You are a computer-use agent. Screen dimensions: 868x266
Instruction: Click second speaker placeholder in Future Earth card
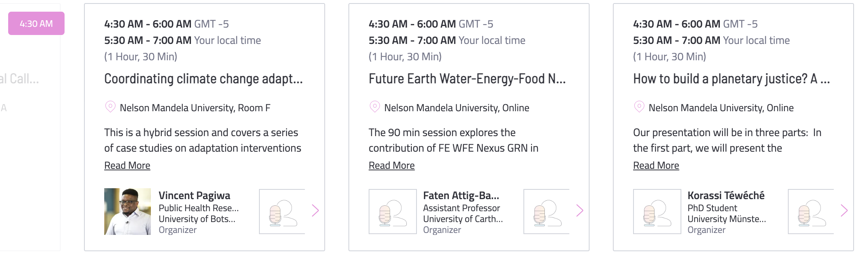[x=547, y=212]
